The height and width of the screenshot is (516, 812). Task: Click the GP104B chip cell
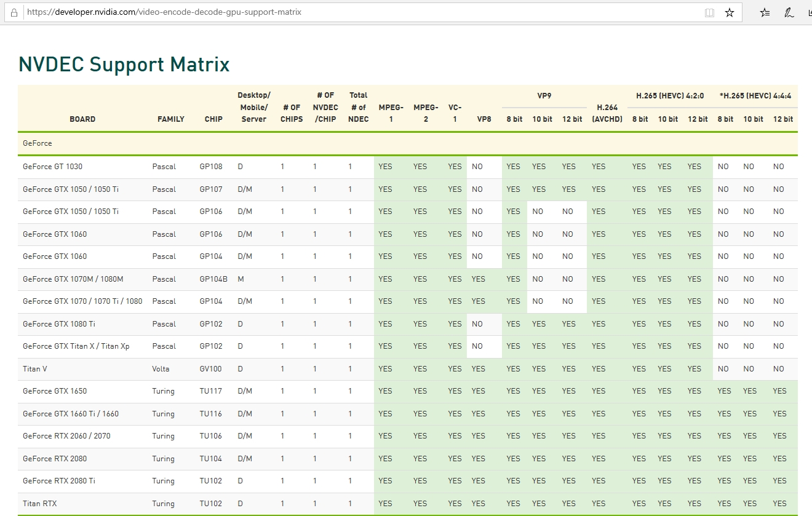[x=213, y=279]
